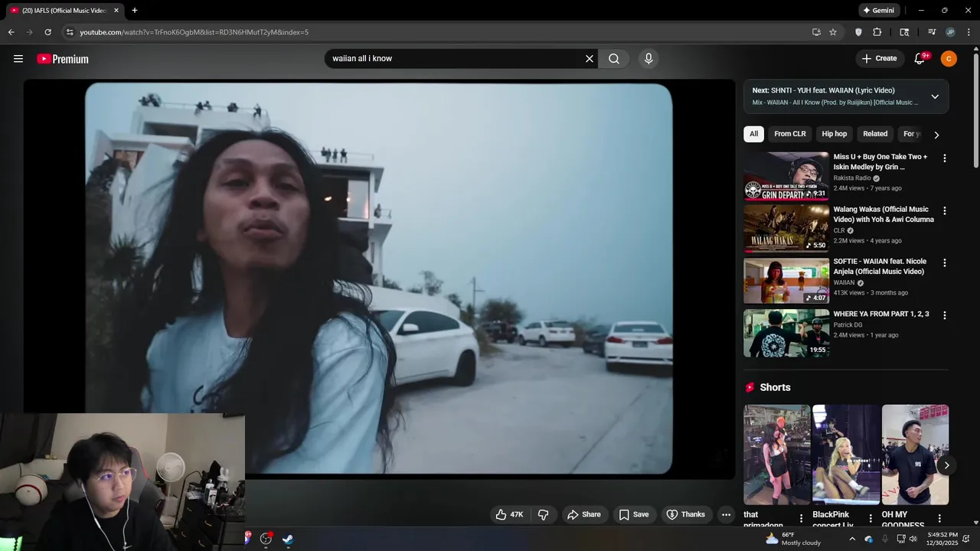Go to the YouTube Premium home logo
Screen dimensions: 980x551
point(63,59)
